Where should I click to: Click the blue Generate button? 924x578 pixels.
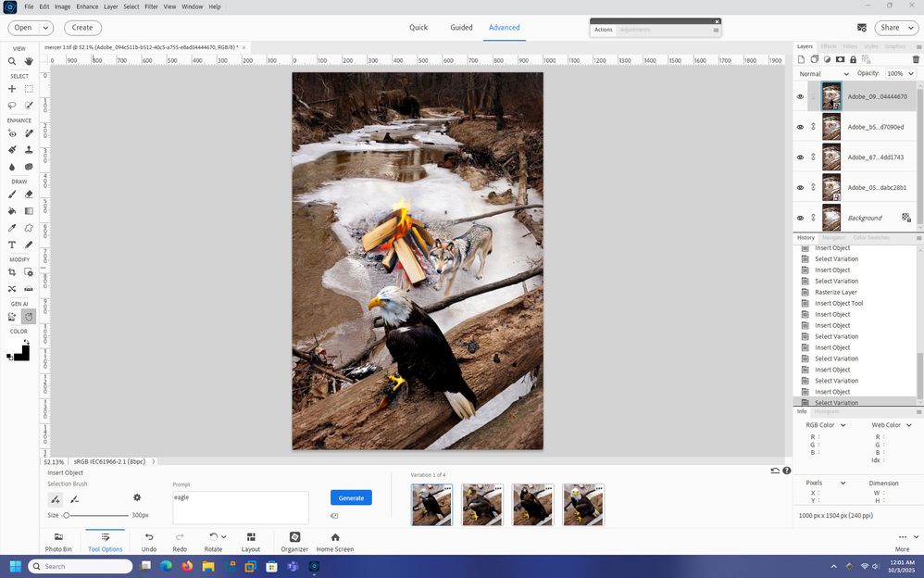(351, 497)
